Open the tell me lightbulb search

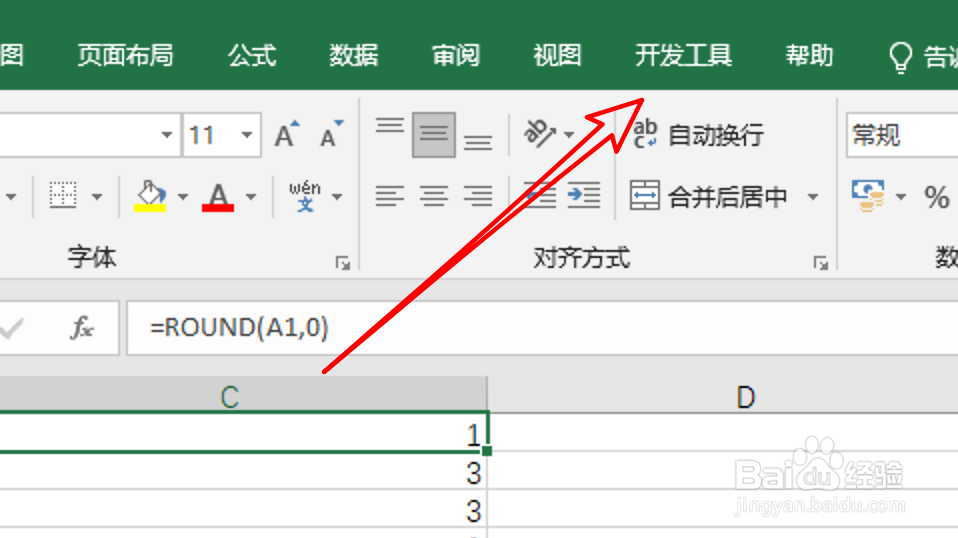tap(901, 57)
